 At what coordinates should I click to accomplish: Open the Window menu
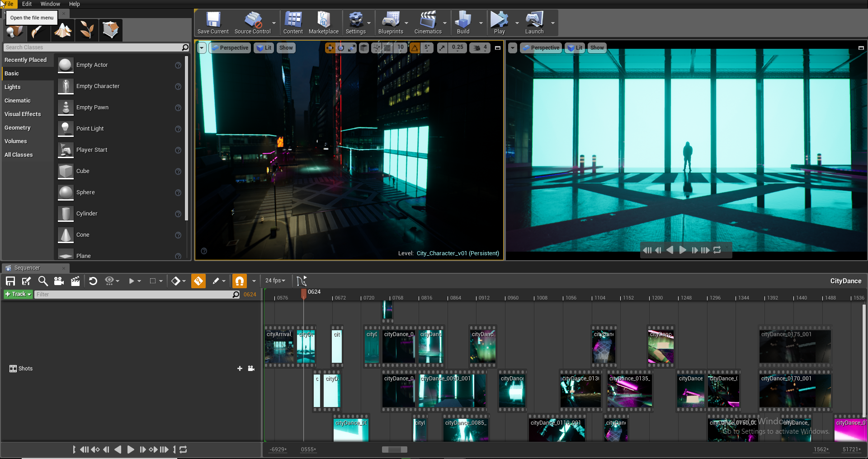[x=50, y=4]
